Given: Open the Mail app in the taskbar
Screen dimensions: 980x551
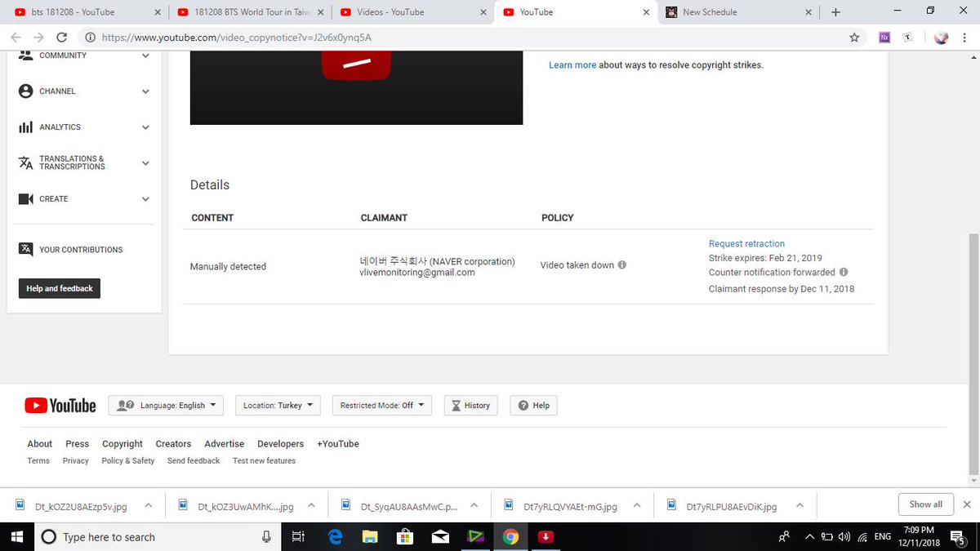Looking at the screenshot, I should (440, 536).
